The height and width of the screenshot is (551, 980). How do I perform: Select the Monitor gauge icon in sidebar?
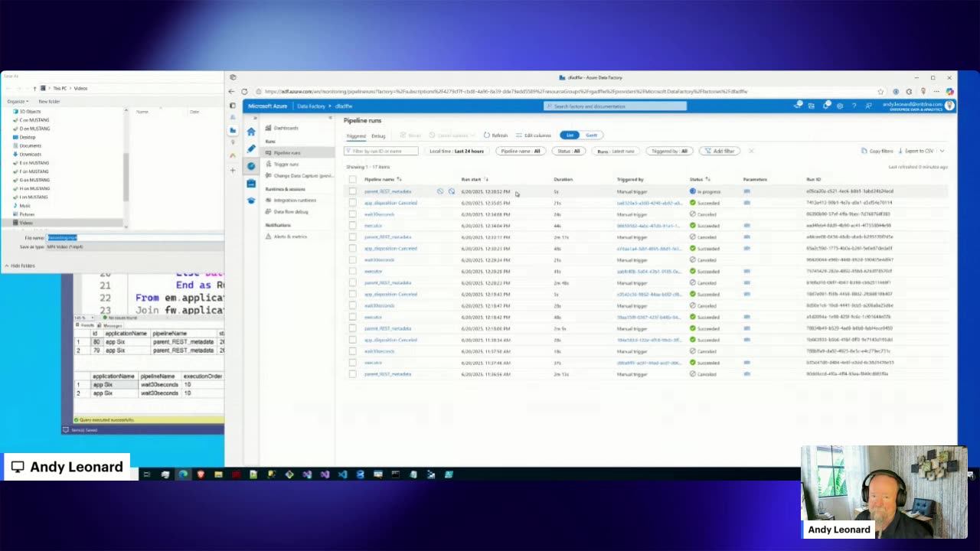pyautogui.click(x=250, y=166)
